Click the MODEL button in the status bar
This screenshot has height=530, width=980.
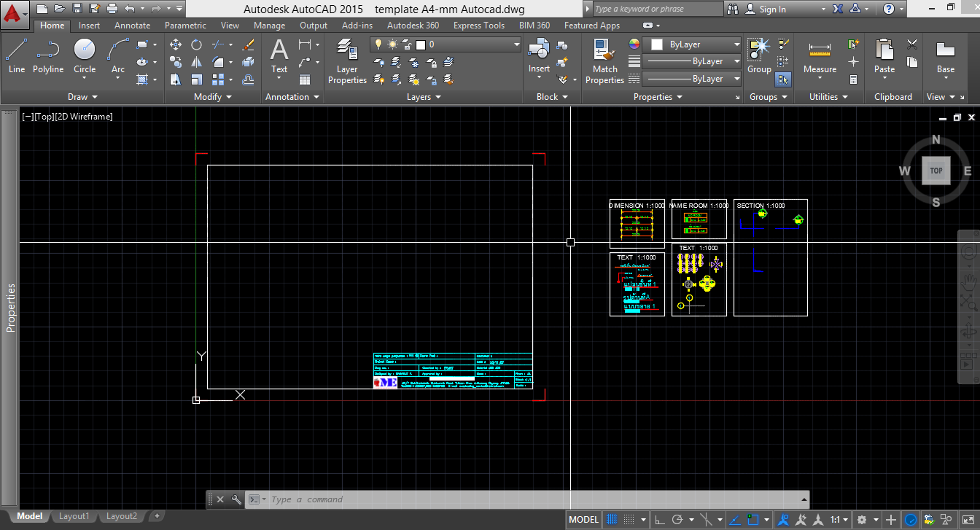click(x=583, y=518)
